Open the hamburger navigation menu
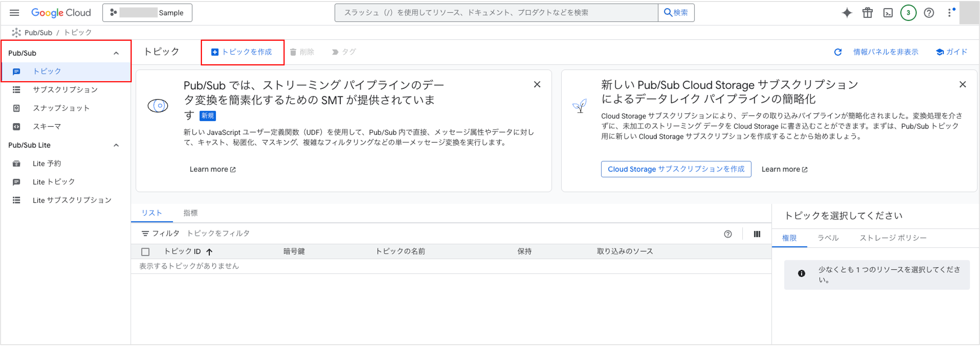 pyautogui.click(x=14, y=12)
